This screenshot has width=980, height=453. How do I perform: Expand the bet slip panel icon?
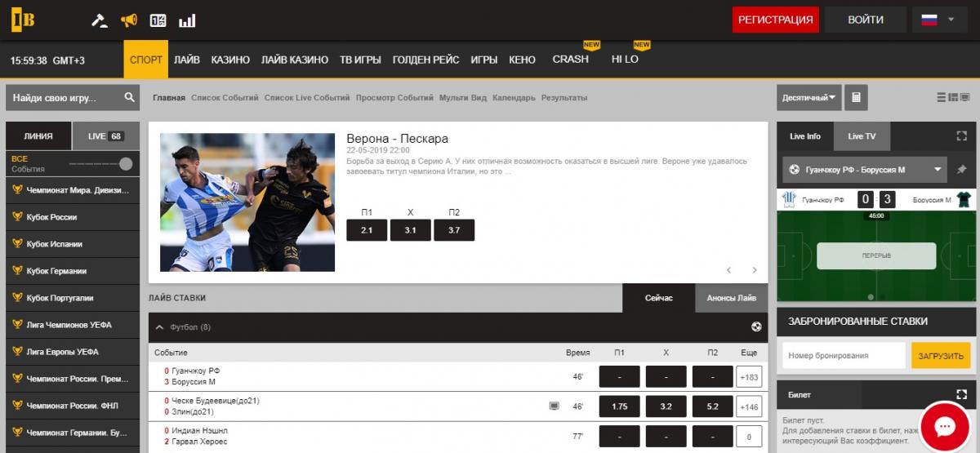(x=961, y=394)
